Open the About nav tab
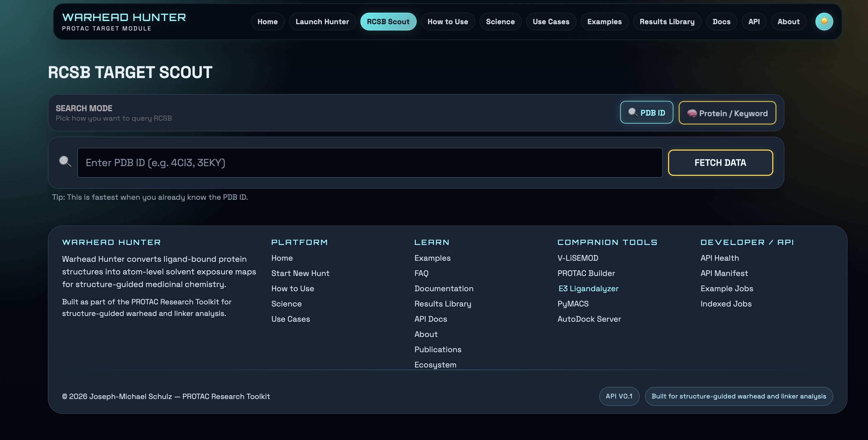The height and width of the screenshot is (440, 868). 789,22
